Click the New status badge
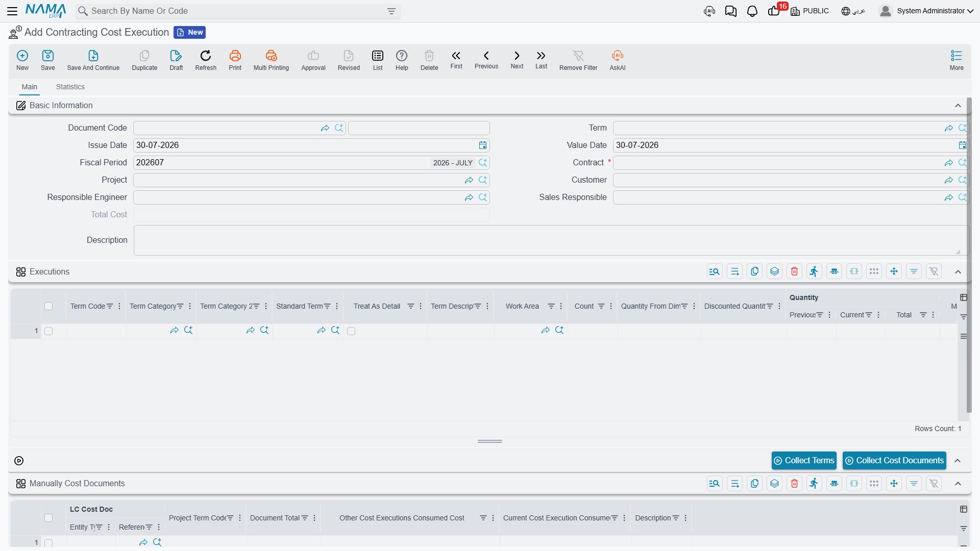Viewport: 980px width, 551px height. (190, 32)
